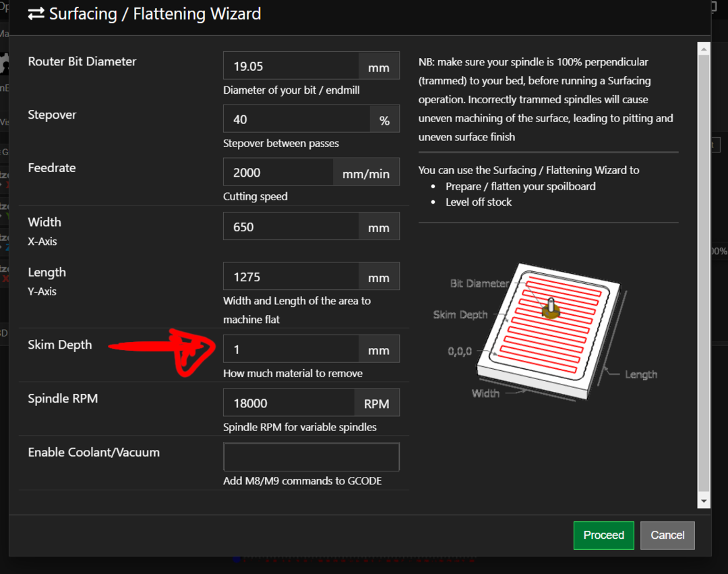Image resolution: width=728 pixels, height=574 pixels.
Task: Select the Stepover value field
Action: [296, 119]
